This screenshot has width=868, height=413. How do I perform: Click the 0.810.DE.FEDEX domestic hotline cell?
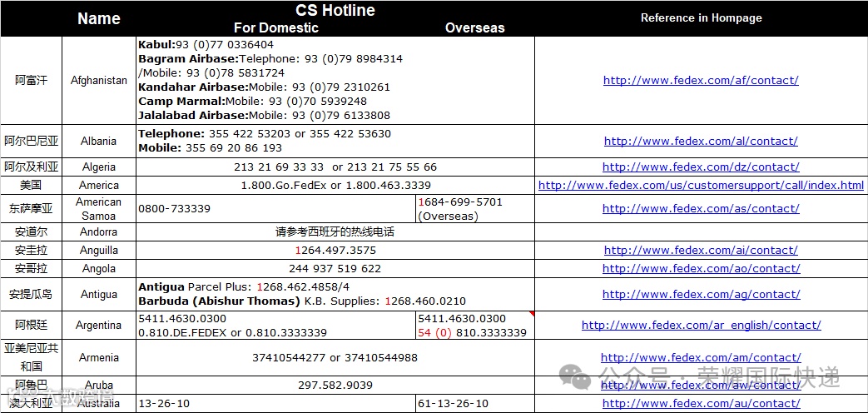coord(275,325)
